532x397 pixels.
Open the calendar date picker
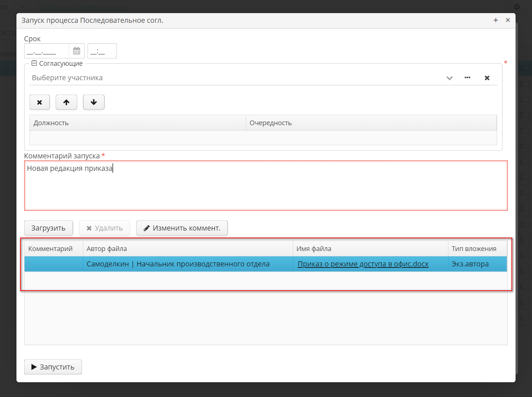[77, 51]
